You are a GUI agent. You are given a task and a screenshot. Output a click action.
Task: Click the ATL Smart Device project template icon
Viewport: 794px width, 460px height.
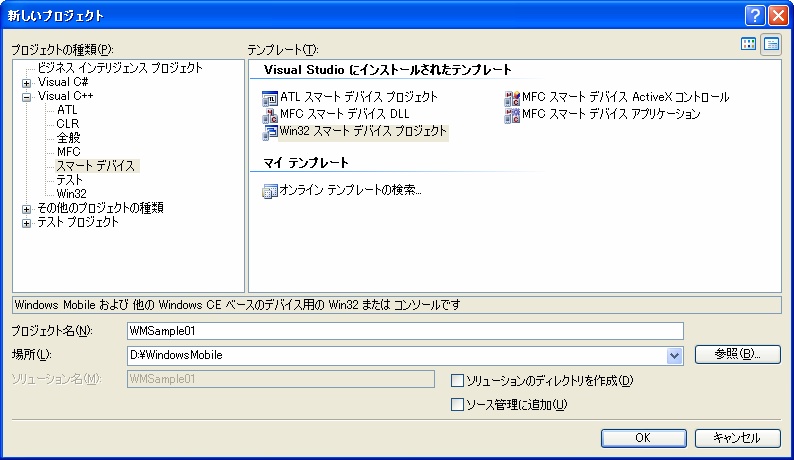[x=269, y=98]
